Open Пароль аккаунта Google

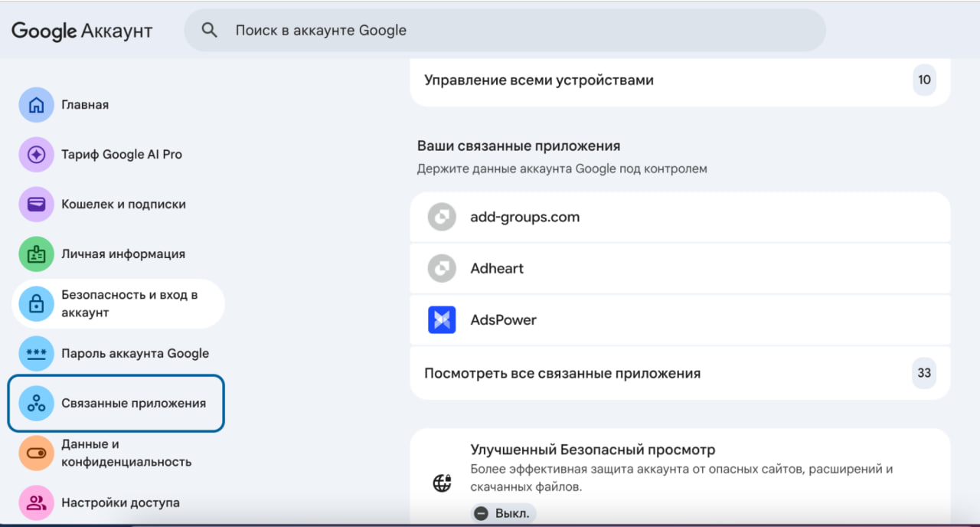click(x=119, y=354)
